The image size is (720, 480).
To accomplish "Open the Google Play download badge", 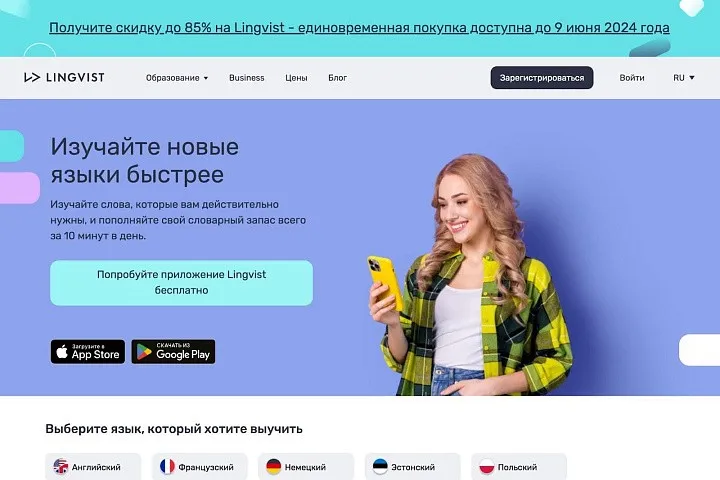I will [x=173, y=352].
